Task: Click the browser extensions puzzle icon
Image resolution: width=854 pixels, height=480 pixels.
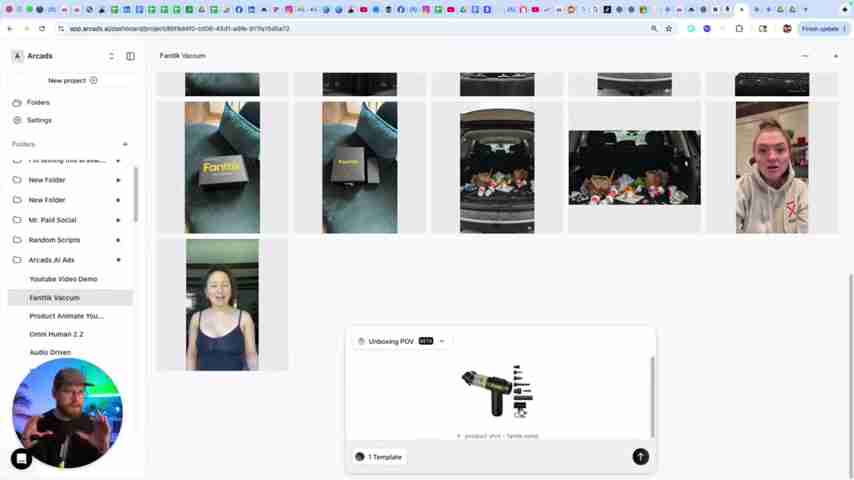Action: [x=739, y=29]
